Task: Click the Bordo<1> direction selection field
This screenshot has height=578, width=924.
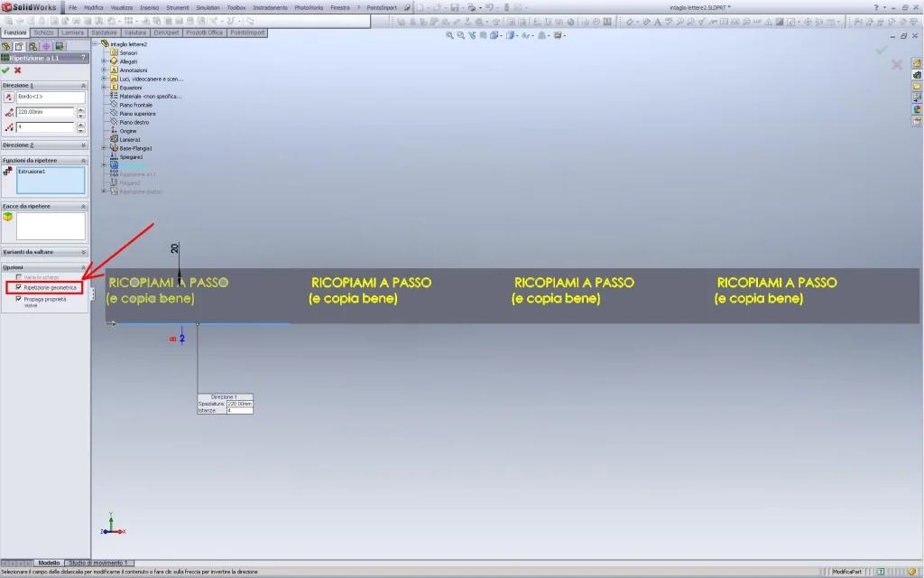Action: (51, 98)
